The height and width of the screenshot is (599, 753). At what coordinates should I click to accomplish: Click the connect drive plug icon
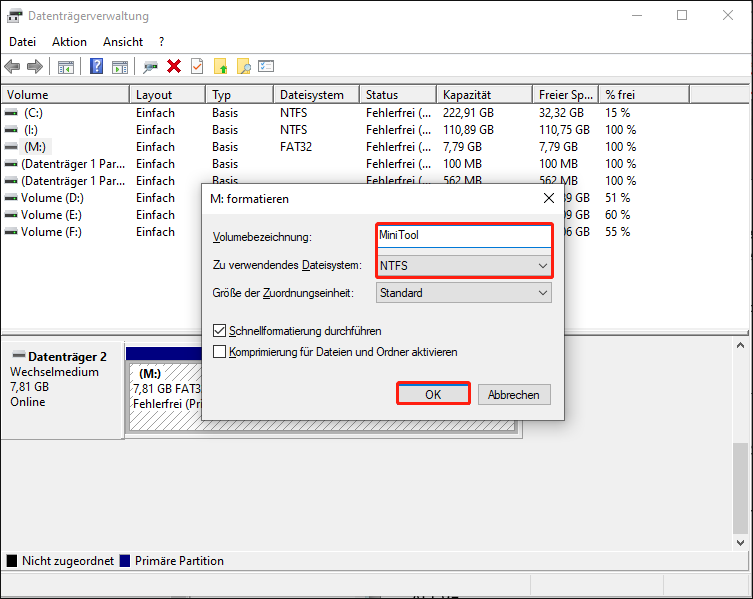pos(150,66)
